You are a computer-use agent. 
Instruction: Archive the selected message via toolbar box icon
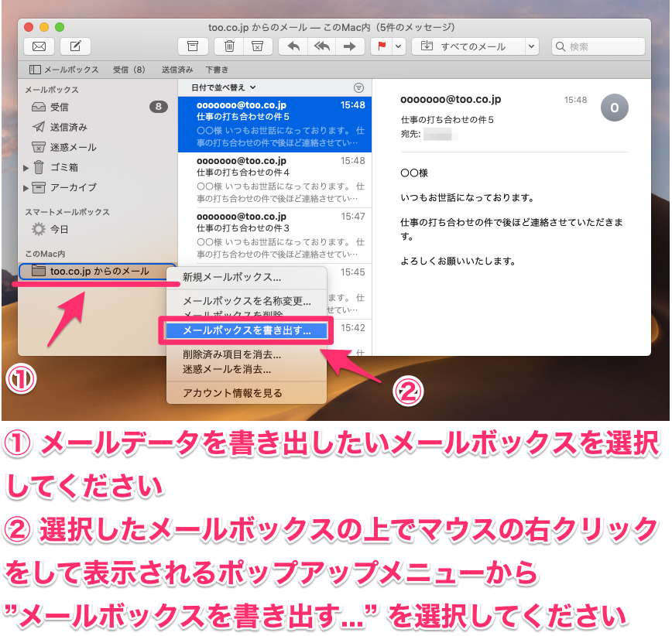193,46
